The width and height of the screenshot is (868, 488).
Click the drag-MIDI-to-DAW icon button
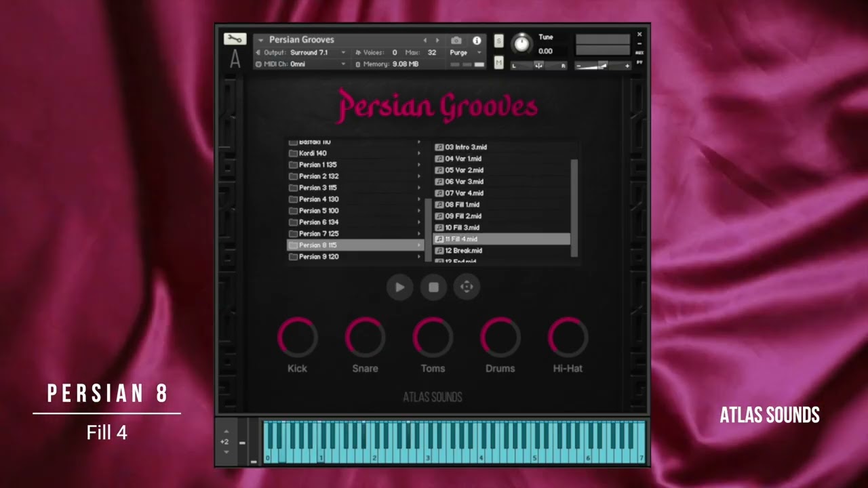[x=467, y=287]
